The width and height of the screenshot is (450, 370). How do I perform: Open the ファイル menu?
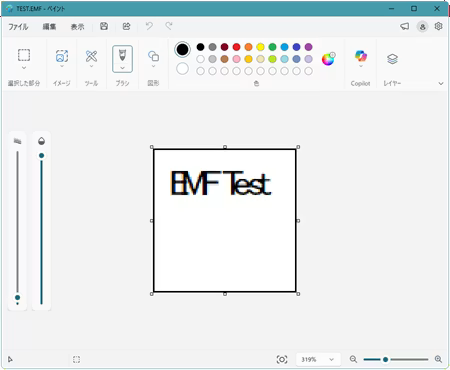pyautogui.click(x=18, y=27)
